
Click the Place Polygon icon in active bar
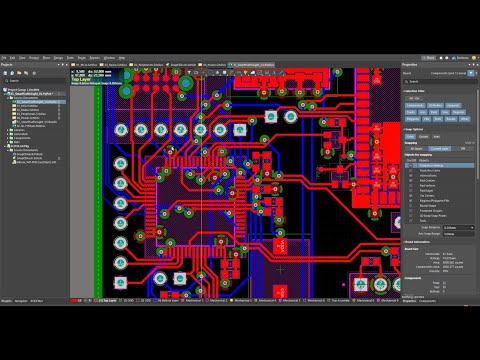pyautogui.click(x=253, y=72)
